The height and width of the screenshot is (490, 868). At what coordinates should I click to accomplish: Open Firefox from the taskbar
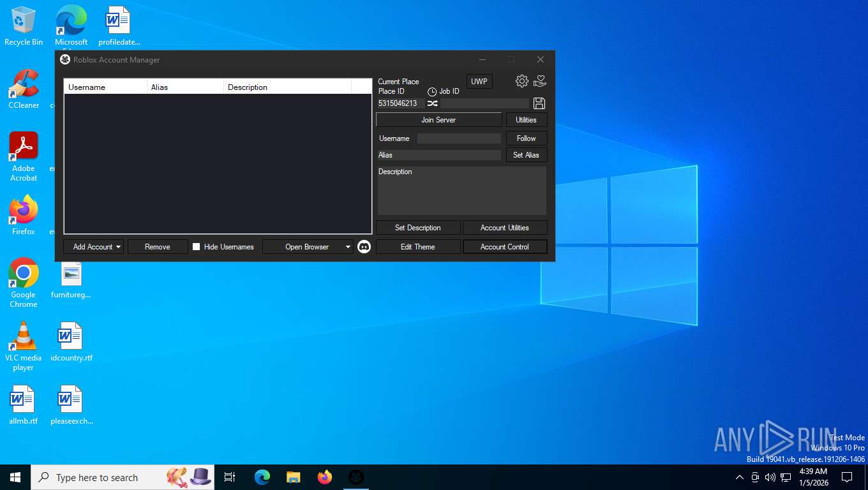point(325,477)
